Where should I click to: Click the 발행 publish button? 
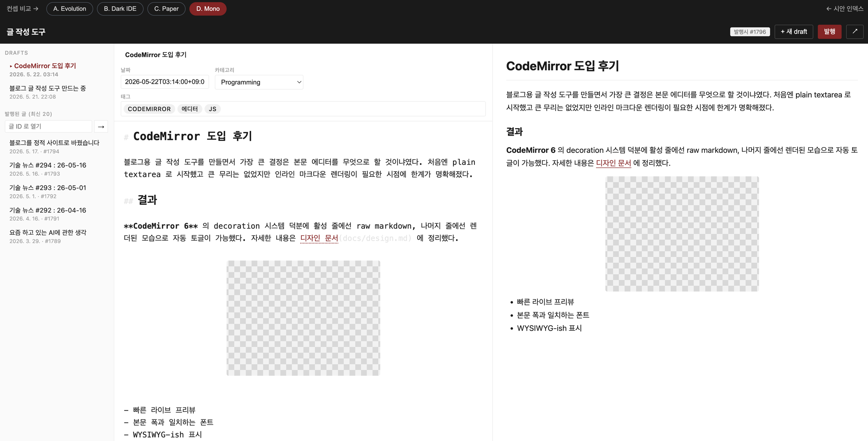[829, 32]
